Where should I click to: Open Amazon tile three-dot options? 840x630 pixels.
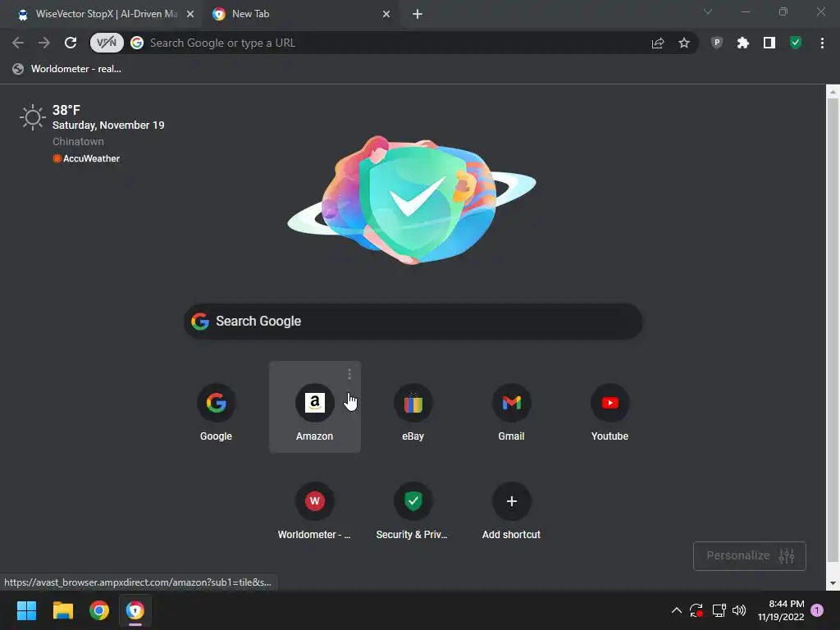pyautogui.click(x=349, y=373)
